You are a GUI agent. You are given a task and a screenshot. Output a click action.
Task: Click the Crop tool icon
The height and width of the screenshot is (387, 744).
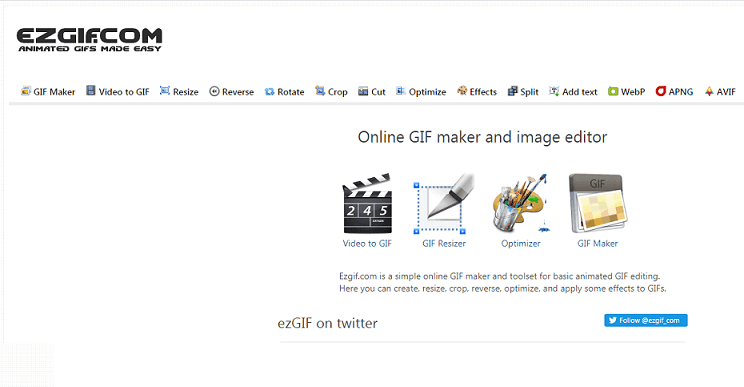[320, 91]
